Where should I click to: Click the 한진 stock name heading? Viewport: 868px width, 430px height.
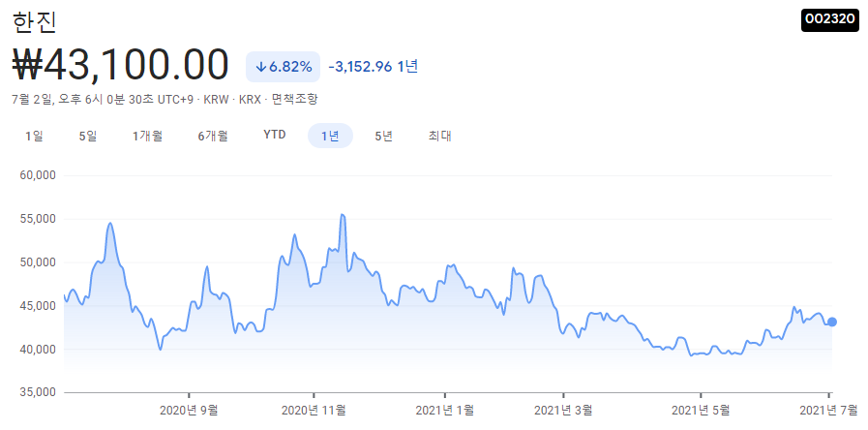pos(33,22)
